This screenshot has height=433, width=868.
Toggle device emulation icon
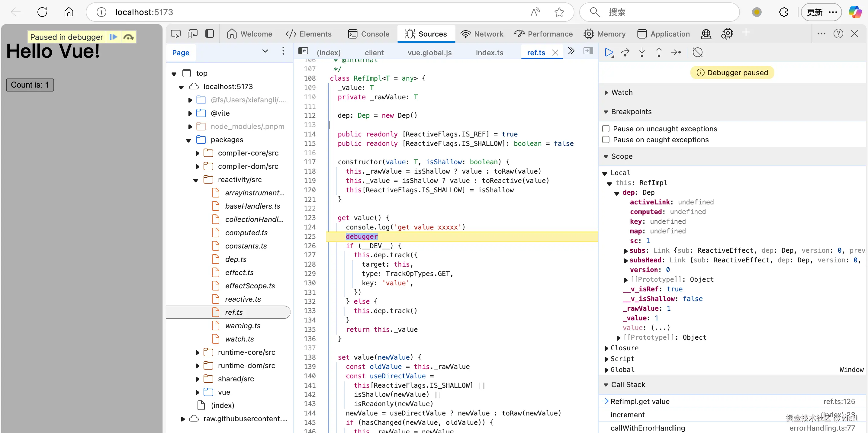(x=193, y=34)
